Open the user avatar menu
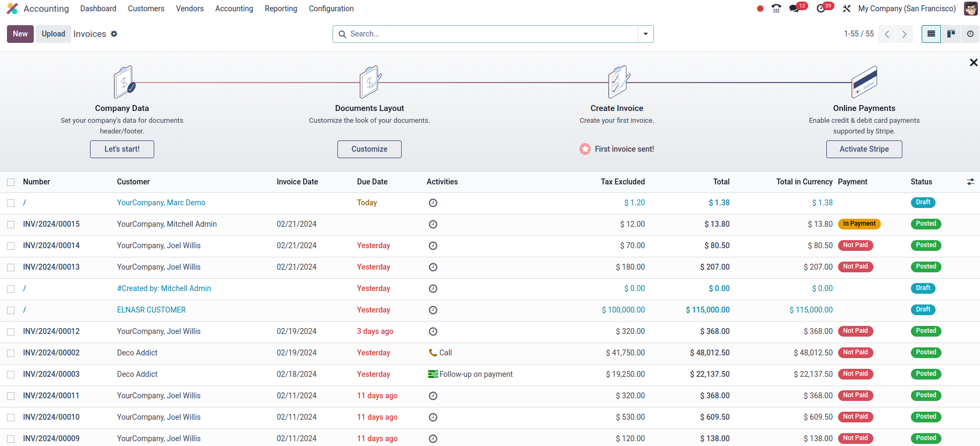This screenshot has height=446, width=980. pyautogui.click(x=970, y=9)
